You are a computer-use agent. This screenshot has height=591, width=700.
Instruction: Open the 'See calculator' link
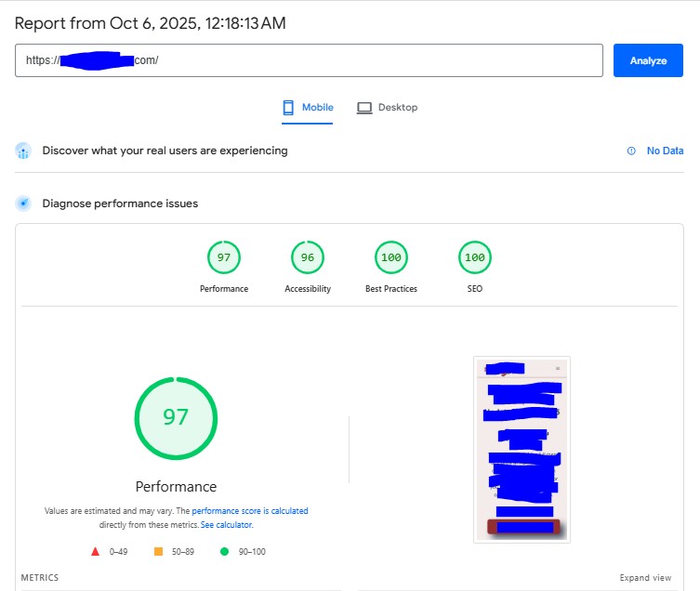(226, 525)
